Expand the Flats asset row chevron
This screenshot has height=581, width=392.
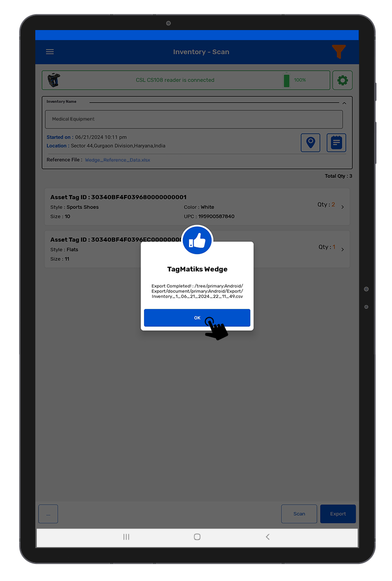(343, 249)
